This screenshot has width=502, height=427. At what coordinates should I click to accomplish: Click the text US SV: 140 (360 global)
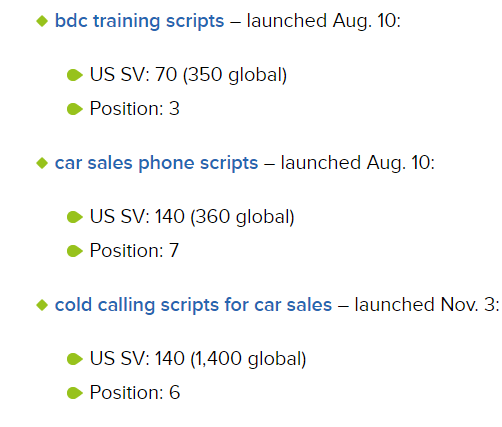pos(192,217)
